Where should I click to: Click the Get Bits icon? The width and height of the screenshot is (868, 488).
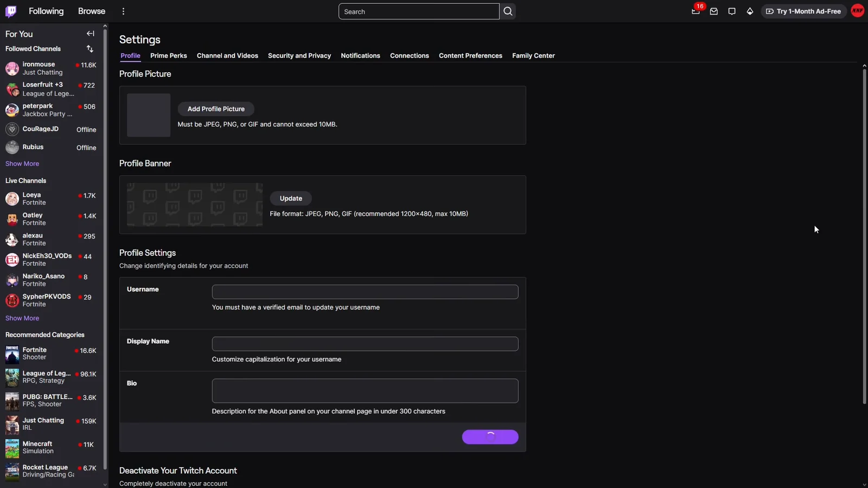(x=750, y=11)
